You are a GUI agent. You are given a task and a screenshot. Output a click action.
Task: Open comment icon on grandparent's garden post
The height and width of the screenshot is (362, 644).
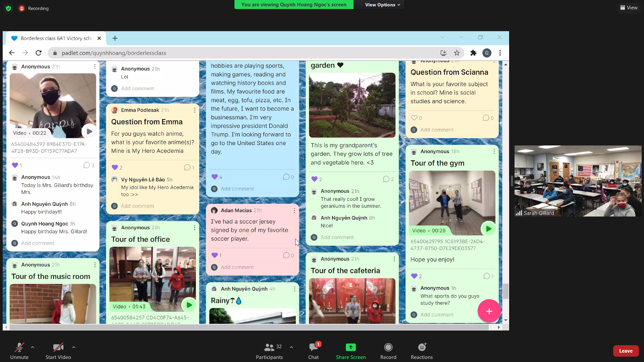pos(386,179)
